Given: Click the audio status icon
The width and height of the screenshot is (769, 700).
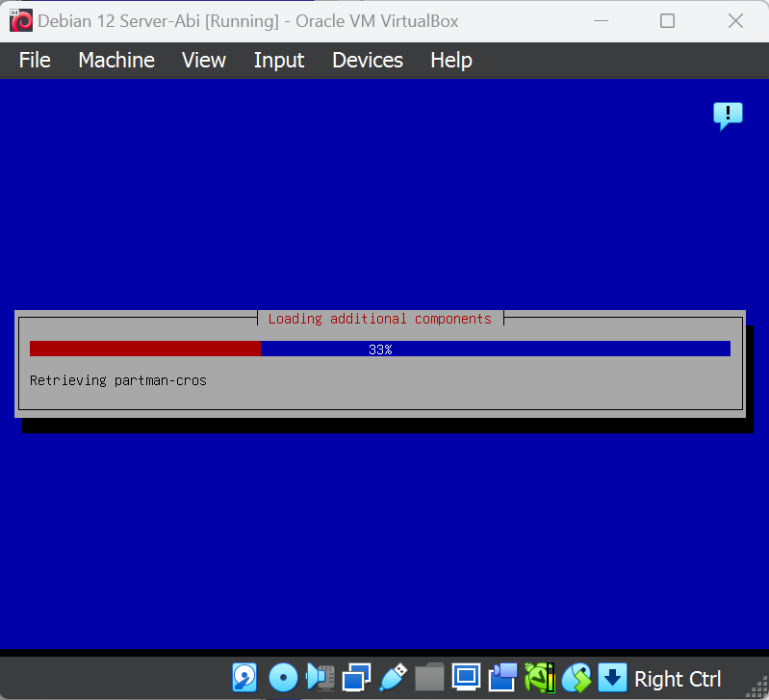Looking at the screenshot, I should point(320,678).
